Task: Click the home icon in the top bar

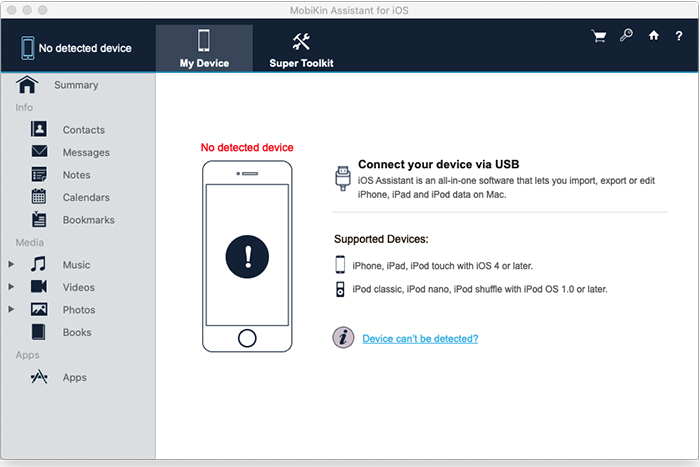Action: (654, 35)
